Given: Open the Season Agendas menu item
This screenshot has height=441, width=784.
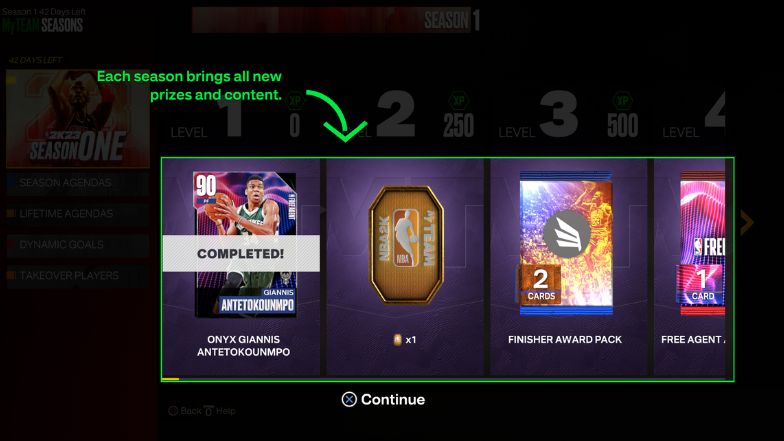Looking at the screenshot, I should click(78, 183).
